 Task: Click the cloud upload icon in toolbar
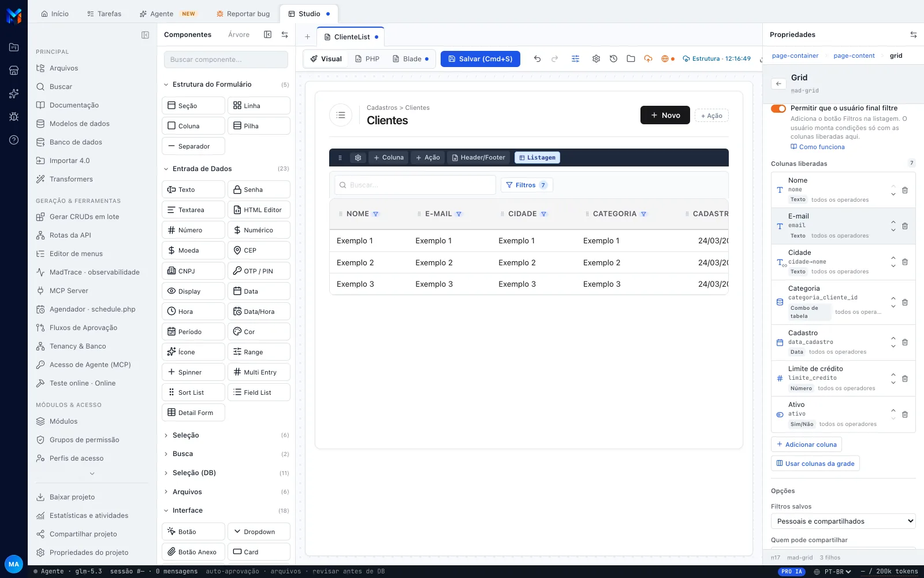point(648,59)
